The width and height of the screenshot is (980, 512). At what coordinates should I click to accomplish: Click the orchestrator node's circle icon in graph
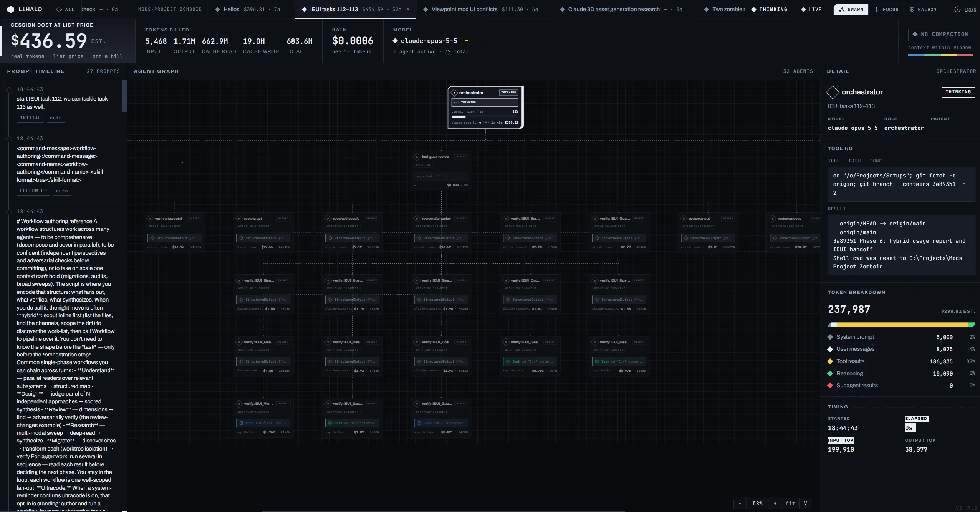coord(454,93)
